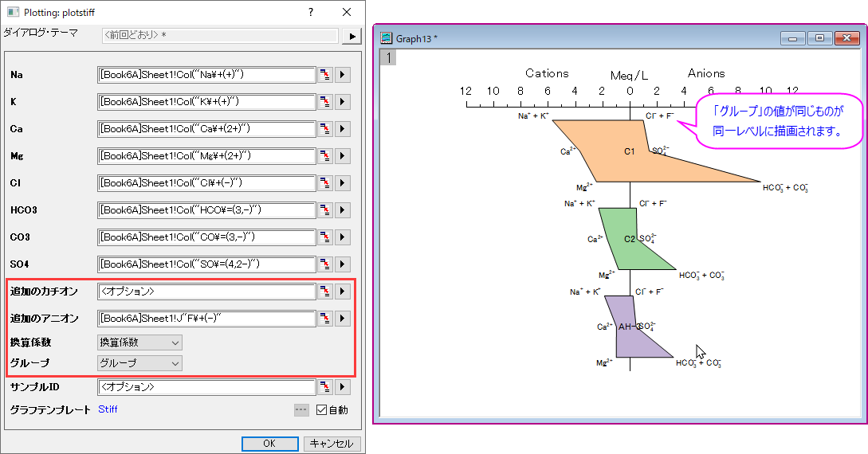The image size is (868, 454).
Task: Open the 換算係数 dropdown
Action: coord(139,342)
